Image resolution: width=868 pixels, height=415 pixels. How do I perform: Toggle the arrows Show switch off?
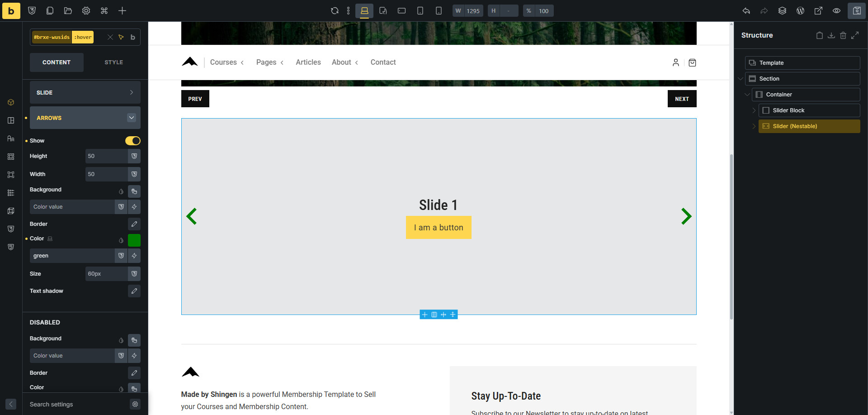coord(132,141)
